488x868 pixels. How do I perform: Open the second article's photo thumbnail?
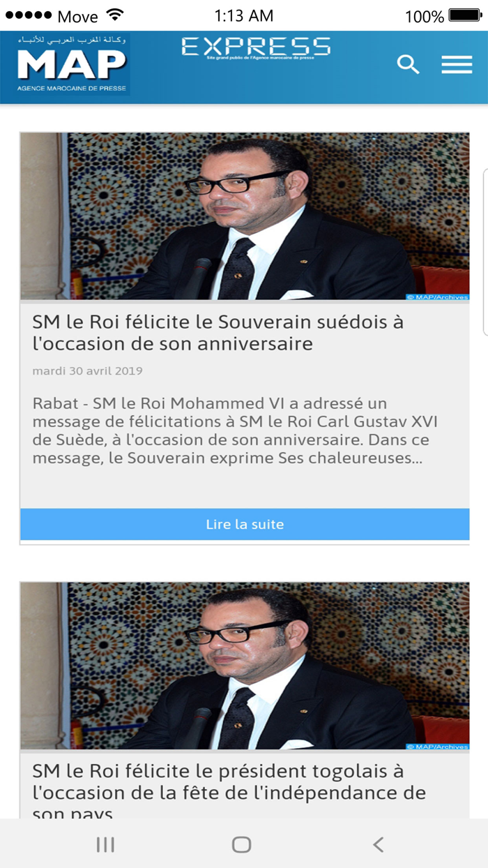click(x=245, y=666)
